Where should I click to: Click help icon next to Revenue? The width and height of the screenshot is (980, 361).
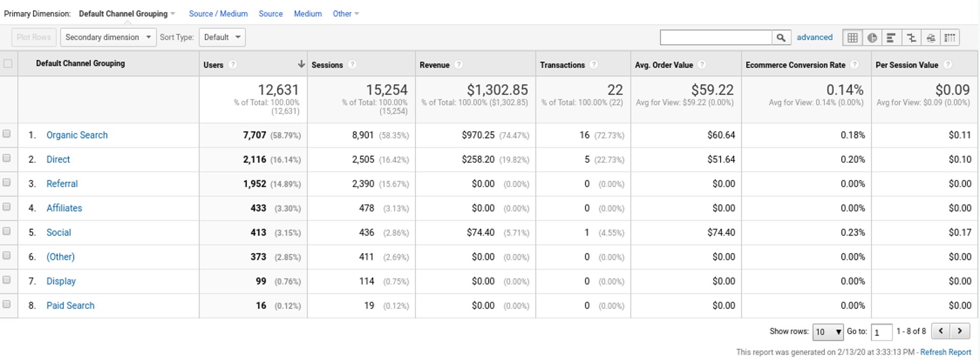pos(458,65)
